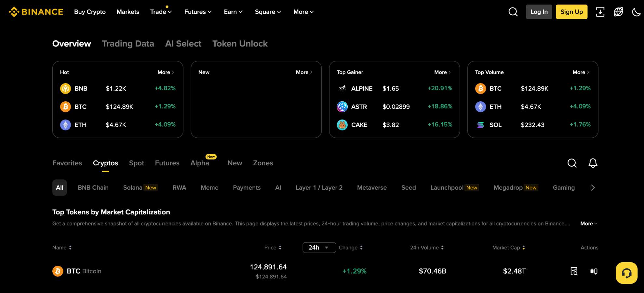Select the BTC icon in Top Volume card
The width and height of the screenshot is (644, 293).
pos(480,88)
